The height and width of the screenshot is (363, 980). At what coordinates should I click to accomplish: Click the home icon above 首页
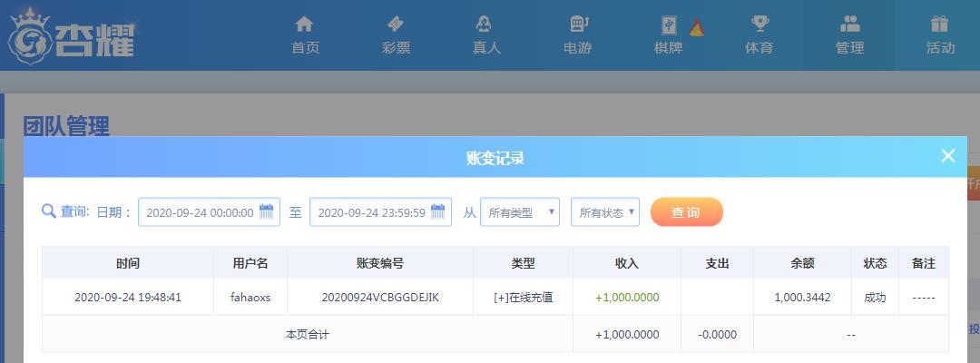click(304, 25)
